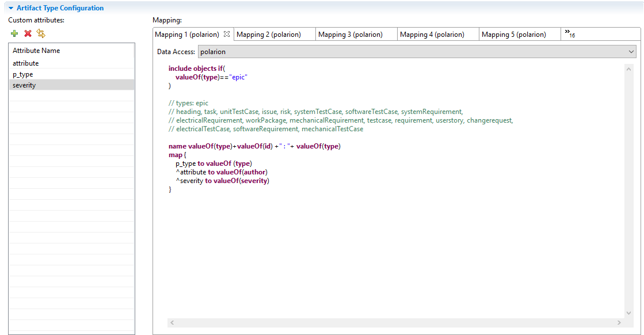Viewport: 644px width, 335px height.
Task: Switch to Mapping 1 (polarion) tab
Action: [x=187, y=35]
